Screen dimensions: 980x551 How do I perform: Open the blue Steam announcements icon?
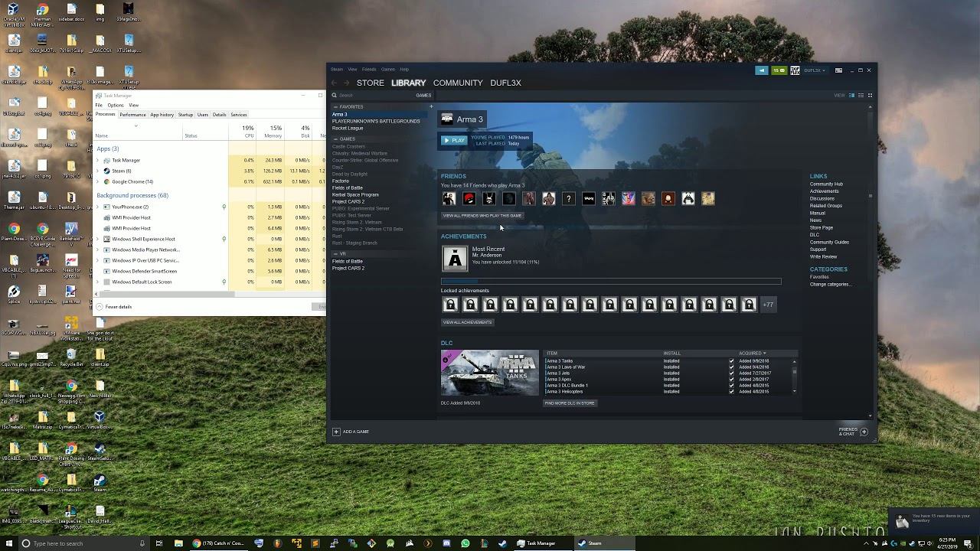(x=761, y=70)
